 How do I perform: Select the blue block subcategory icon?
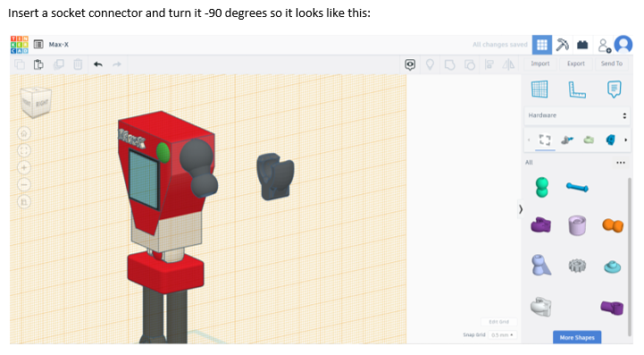pyautogui.click(x=610, y=140)
